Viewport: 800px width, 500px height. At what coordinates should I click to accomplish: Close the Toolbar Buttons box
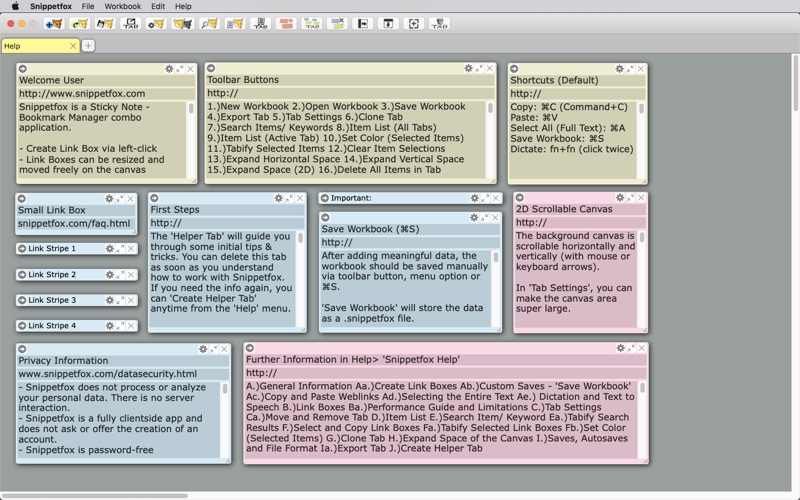(490, 68)
